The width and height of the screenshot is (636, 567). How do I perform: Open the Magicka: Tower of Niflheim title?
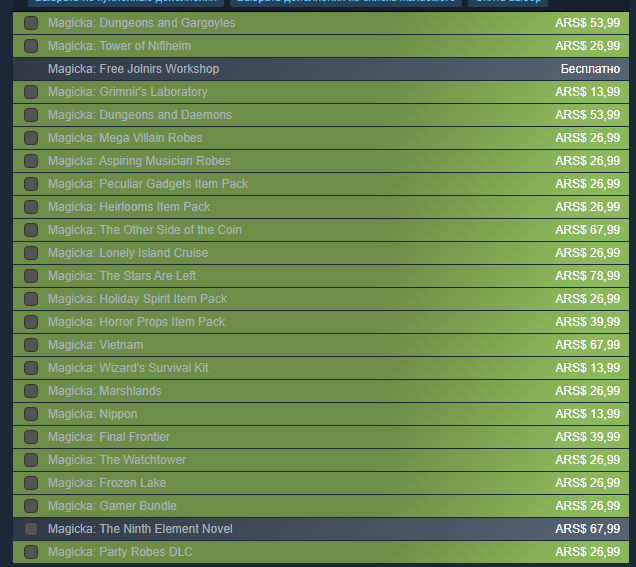(119, 46)
